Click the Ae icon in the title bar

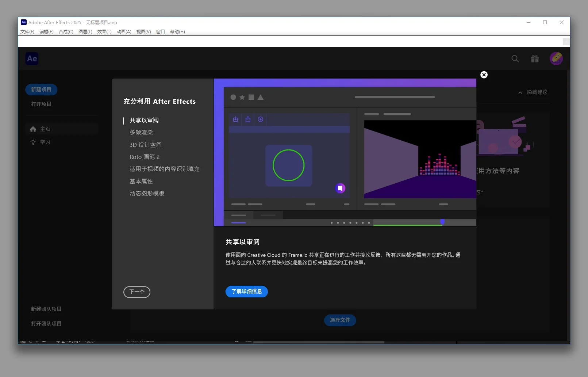24,22
